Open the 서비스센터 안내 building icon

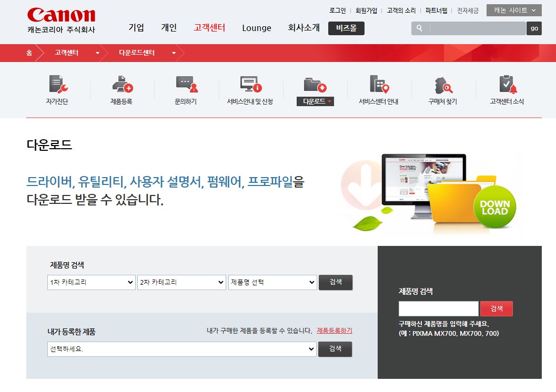(x=379, y=84)
